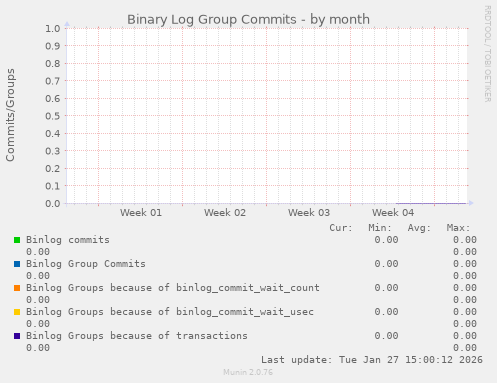This screenshot has width=497, height=383.
Task: Click the 'Cur:' column header
Action: [341, 228]
